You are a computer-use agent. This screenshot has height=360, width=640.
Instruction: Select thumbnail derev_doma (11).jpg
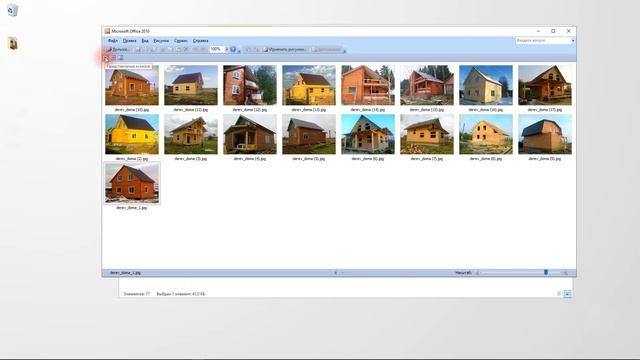click(191, 85)
